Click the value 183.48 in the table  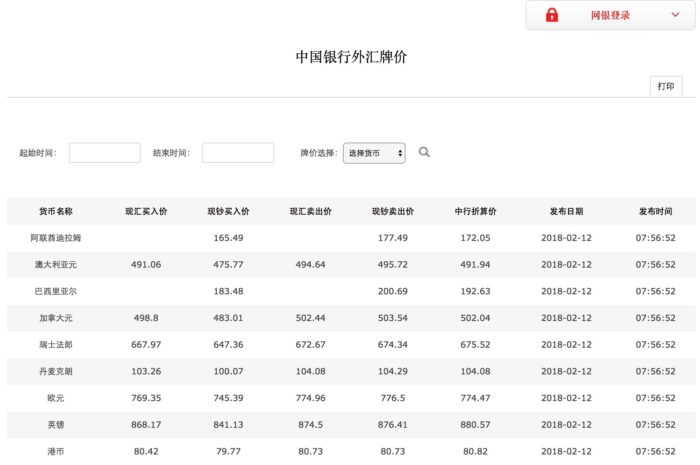click(228, 291)
